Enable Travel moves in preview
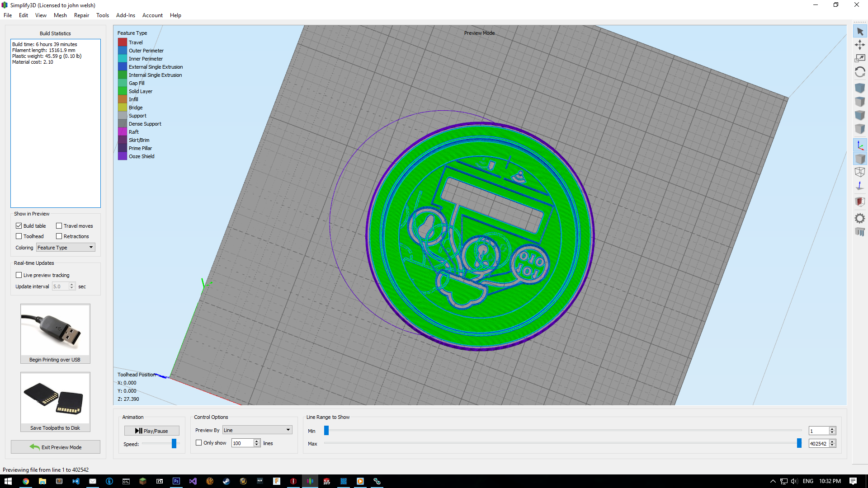The height and width of the screenshot is (488, 868). [x=59, y=226]
